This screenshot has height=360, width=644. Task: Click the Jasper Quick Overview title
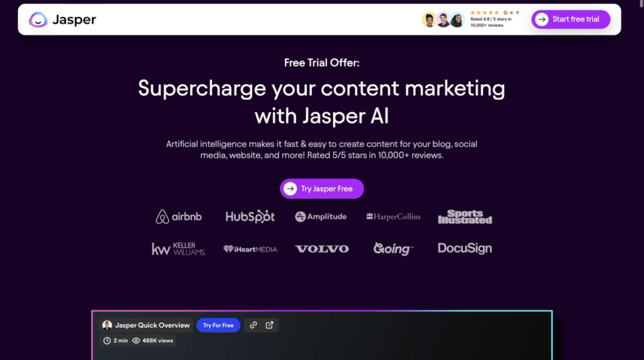point(152,325)
